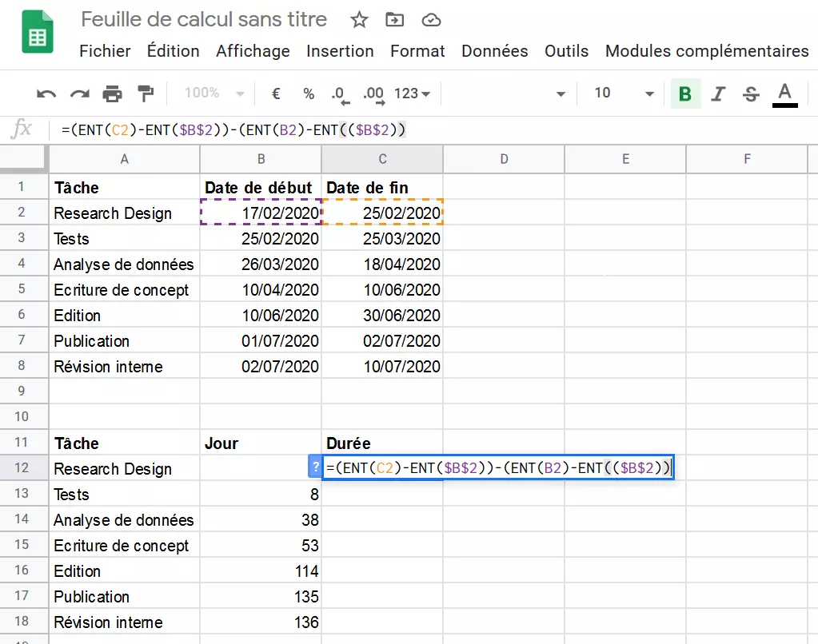Check the cloud save status icon
This screenshot has height=644, width=818.
pos(432,20)
